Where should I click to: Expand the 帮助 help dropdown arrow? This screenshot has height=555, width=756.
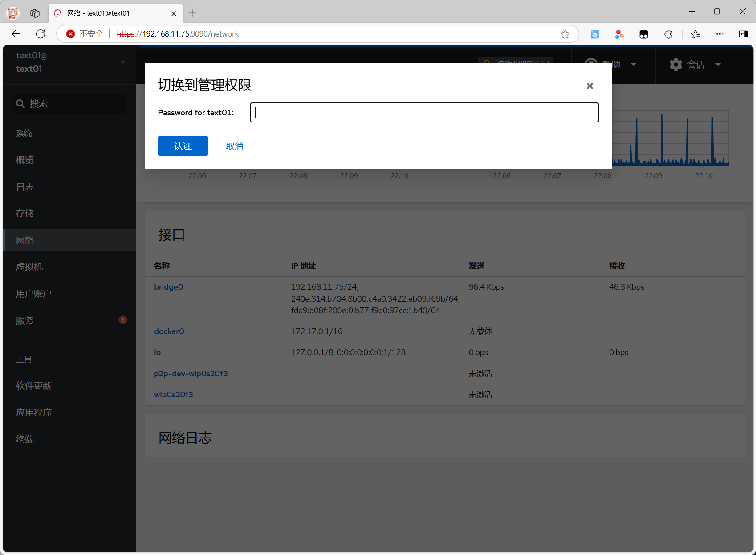[x=633, y=65]
